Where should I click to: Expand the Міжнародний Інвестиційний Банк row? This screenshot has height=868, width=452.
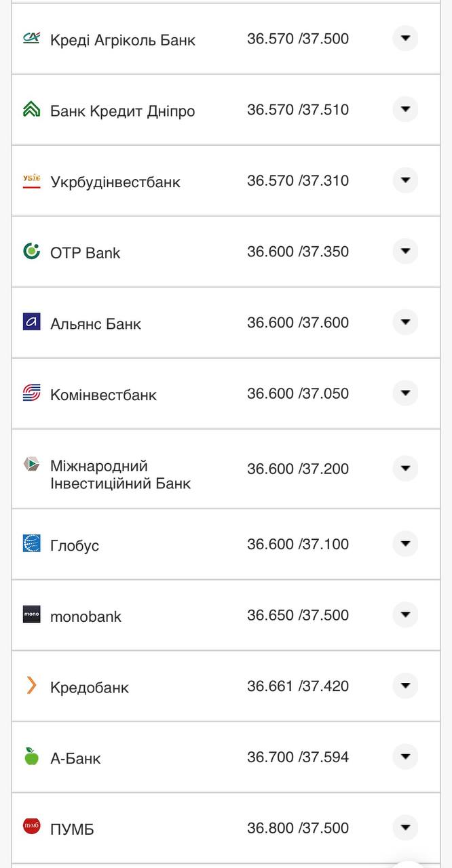pos(405,468)
